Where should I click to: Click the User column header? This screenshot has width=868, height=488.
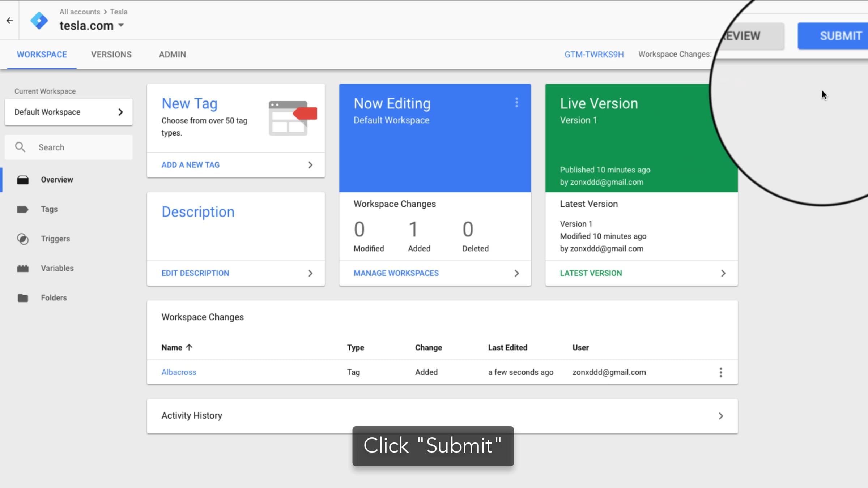tap(580, 348)
